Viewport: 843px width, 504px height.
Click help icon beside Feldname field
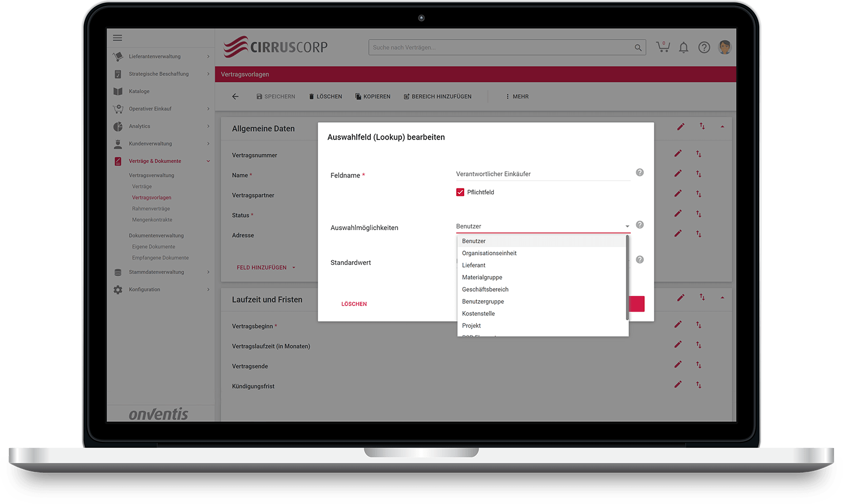click(640, 173)
